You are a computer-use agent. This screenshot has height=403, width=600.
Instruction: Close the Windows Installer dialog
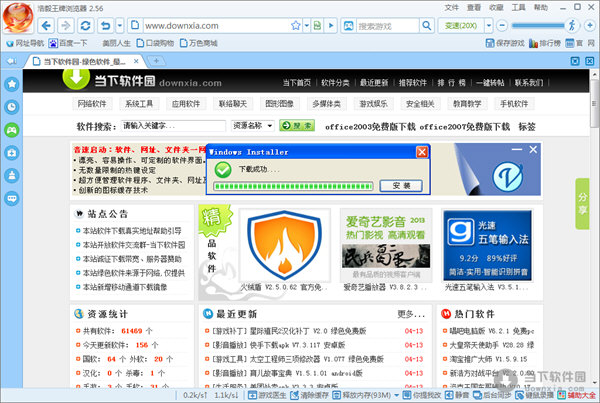422,152
